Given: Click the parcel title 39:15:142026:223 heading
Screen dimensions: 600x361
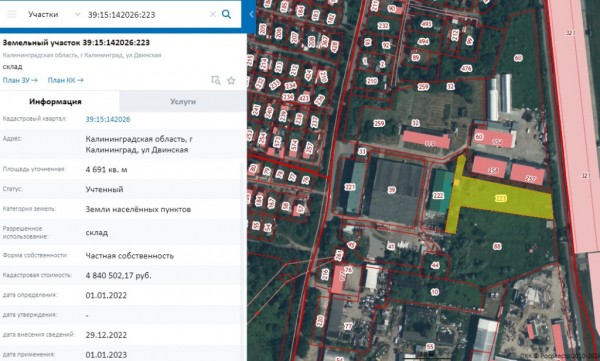Looking at the screenshot, I should (x=76, y=42).
